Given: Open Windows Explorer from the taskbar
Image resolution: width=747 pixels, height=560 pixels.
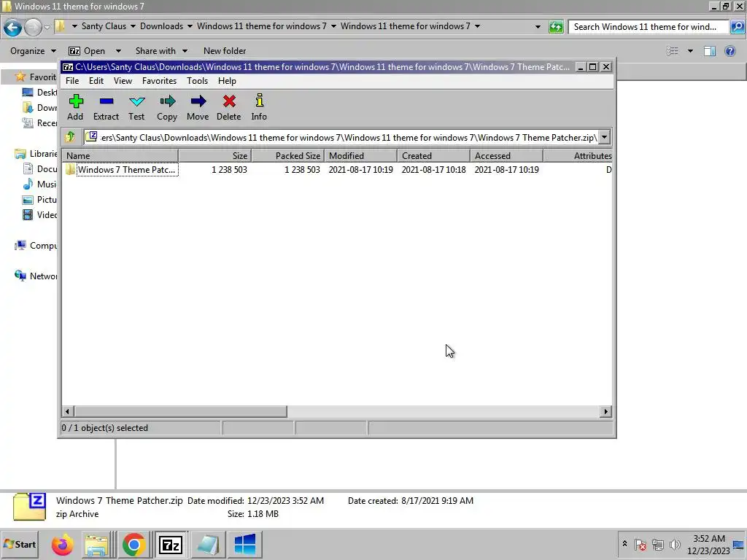Looking at the screenshot, I should 97,545.
